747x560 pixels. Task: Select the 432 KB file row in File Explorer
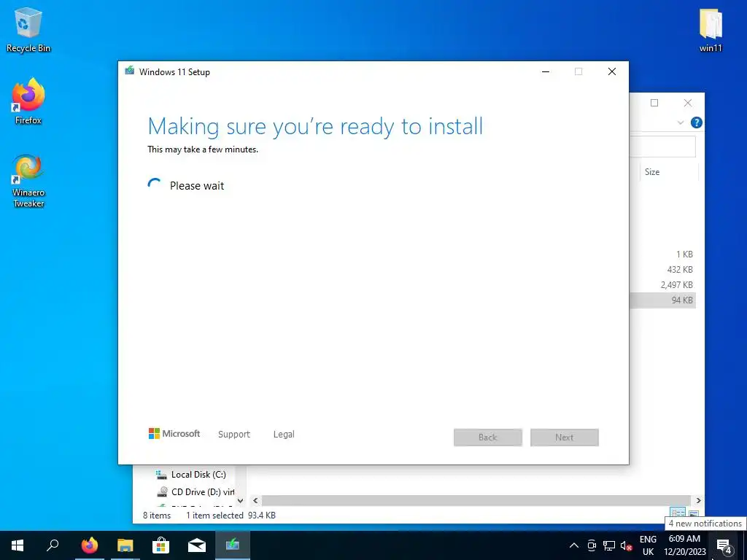click(x=662, y=270)
